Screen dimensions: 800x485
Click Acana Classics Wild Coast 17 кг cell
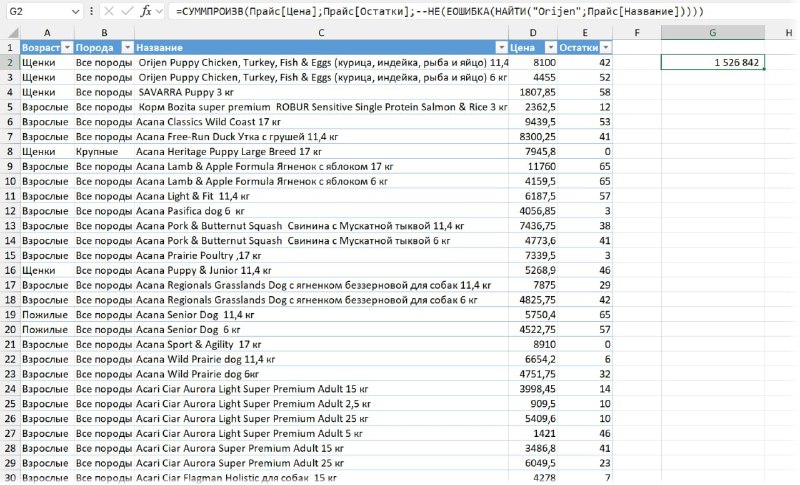[x=321, y=121]
